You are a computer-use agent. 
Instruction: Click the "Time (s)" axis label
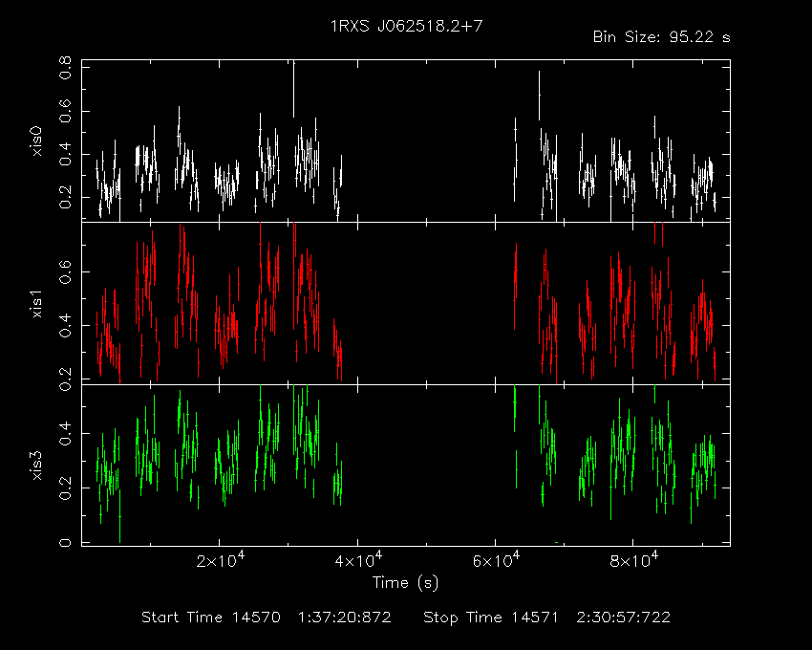point(405,583)
